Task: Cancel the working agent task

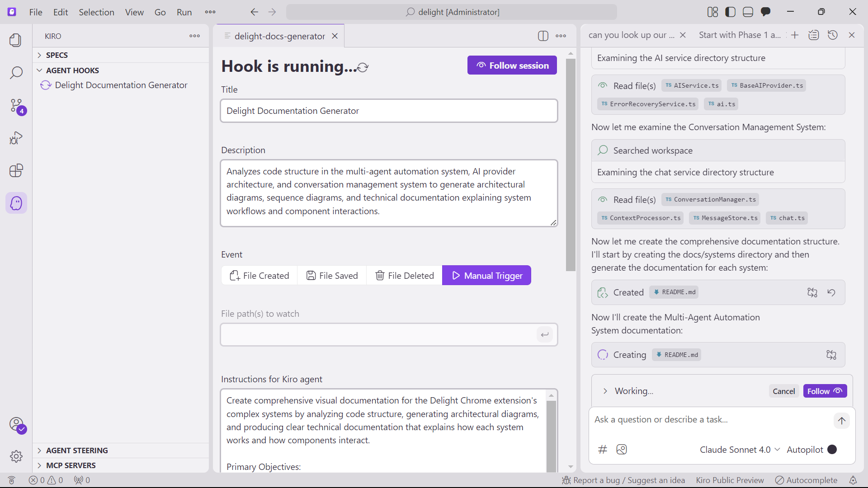Action: [x=783, y=391]
